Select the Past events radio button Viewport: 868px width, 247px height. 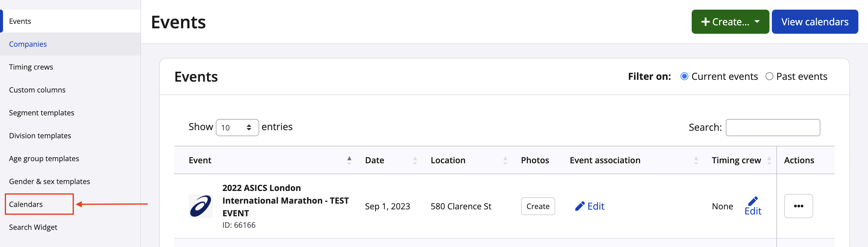pos(769,77)
